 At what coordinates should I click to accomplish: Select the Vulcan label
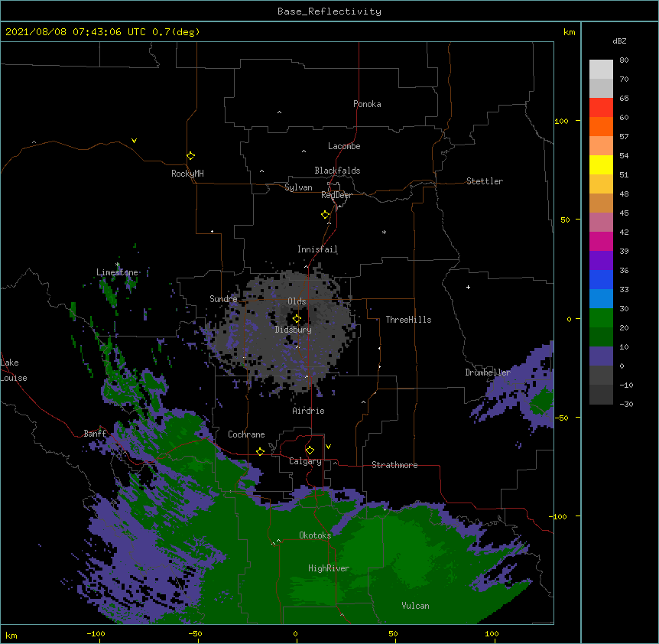[415, 606]
